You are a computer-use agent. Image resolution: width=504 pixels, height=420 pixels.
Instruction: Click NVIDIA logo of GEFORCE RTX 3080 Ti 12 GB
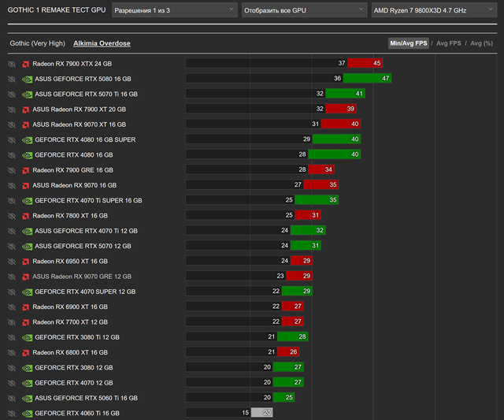pos(27,338)
